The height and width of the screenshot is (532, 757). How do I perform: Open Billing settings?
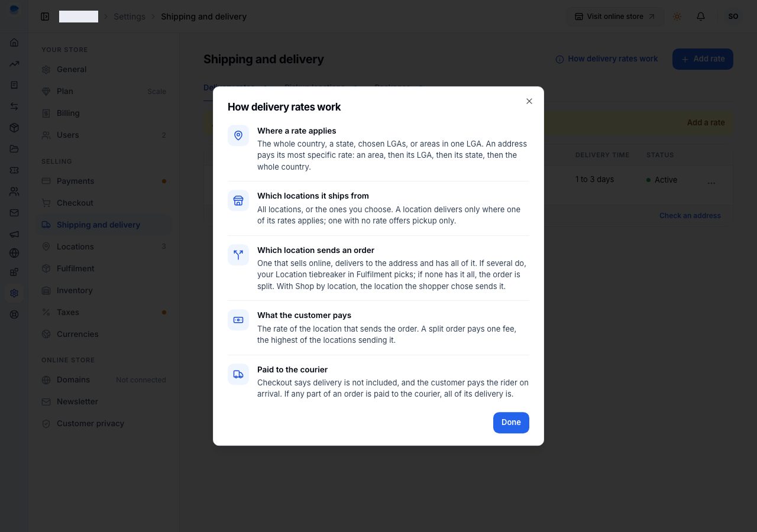tap(105, 113)
